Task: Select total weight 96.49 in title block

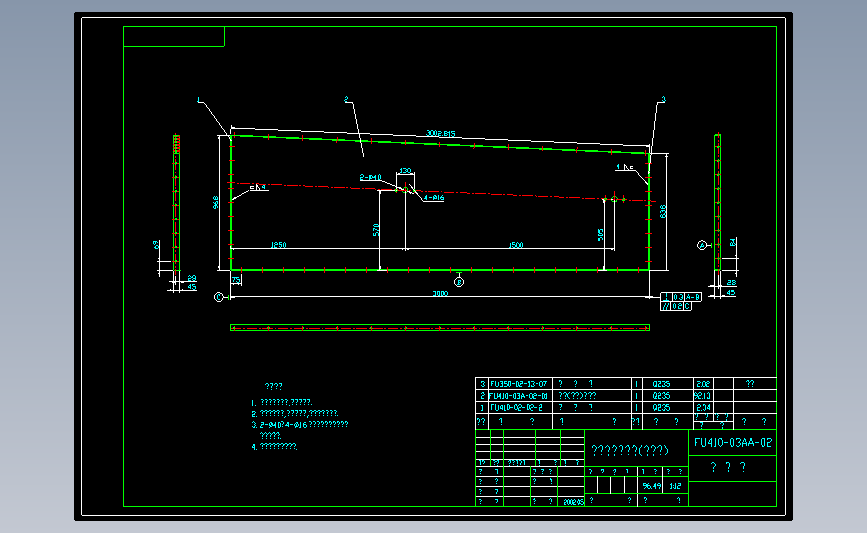Action: (x=651, y=486)
